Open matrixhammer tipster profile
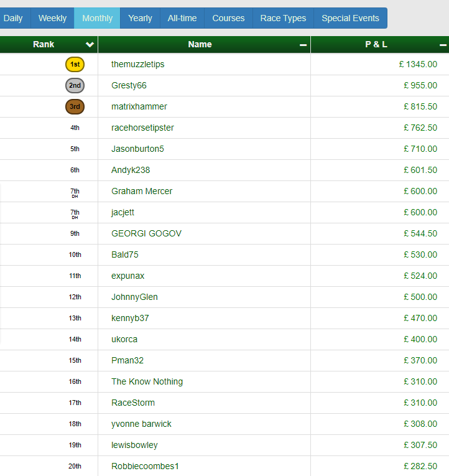The height and width of the screenshot is (476, 449). point(139,106)
